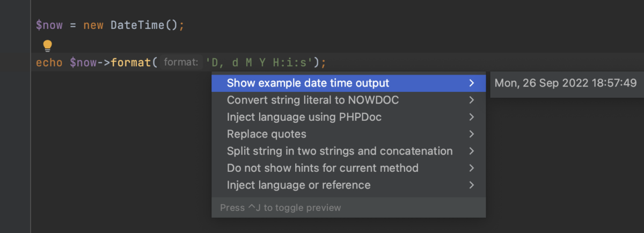
Task: Select Split string in two strings and concatenation
Action: pos(339,151)
